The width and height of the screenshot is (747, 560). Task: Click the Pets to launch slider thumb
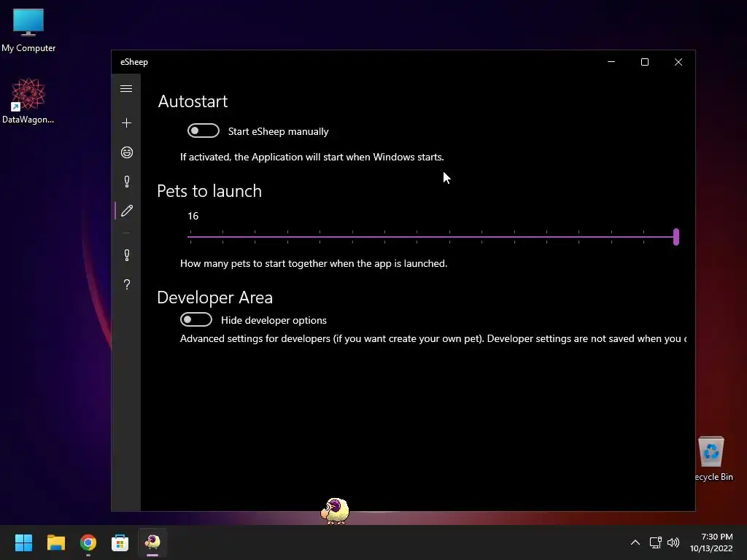click(x=676, y=237)
